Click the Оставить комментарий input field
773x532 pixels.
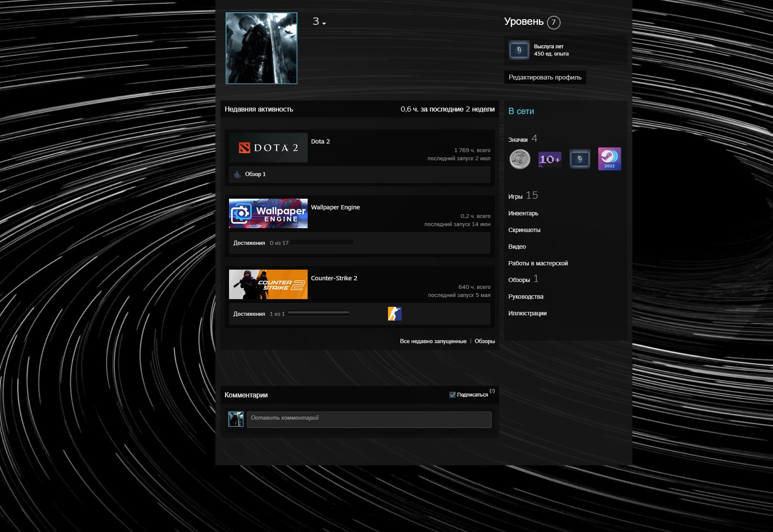click(x=369, y=420)
